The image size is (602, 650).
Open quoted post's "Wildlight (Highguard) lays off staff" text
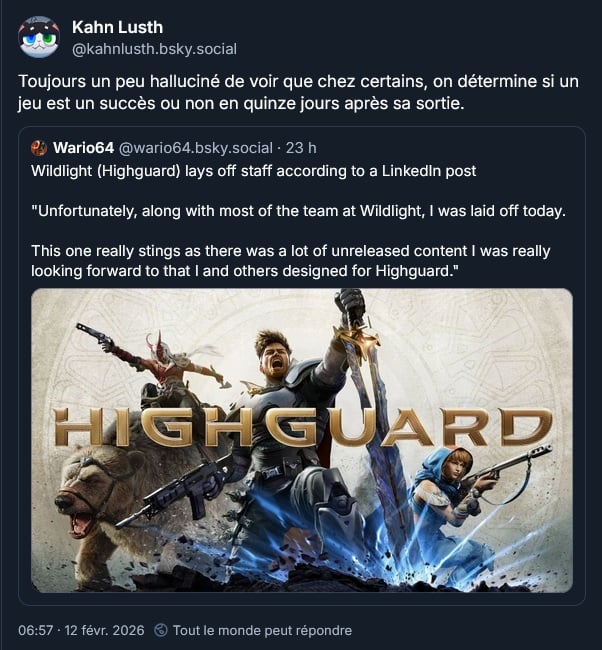click(254, 171)
